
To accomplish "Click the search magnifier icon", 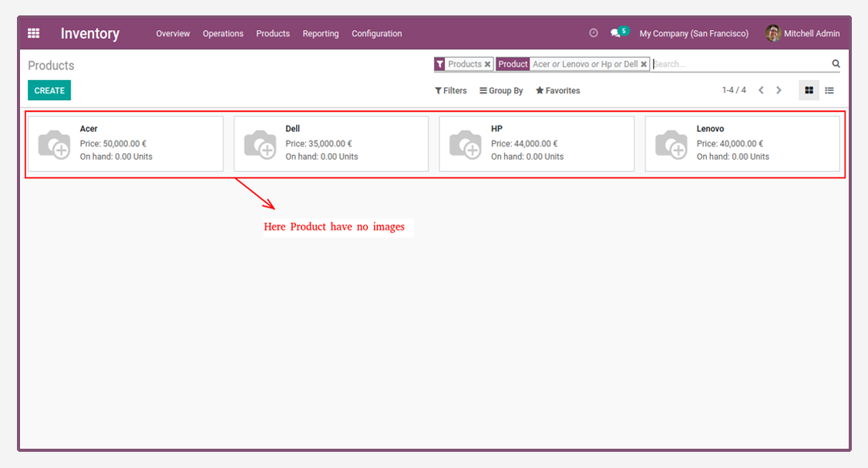I will (x=836, y=64).
